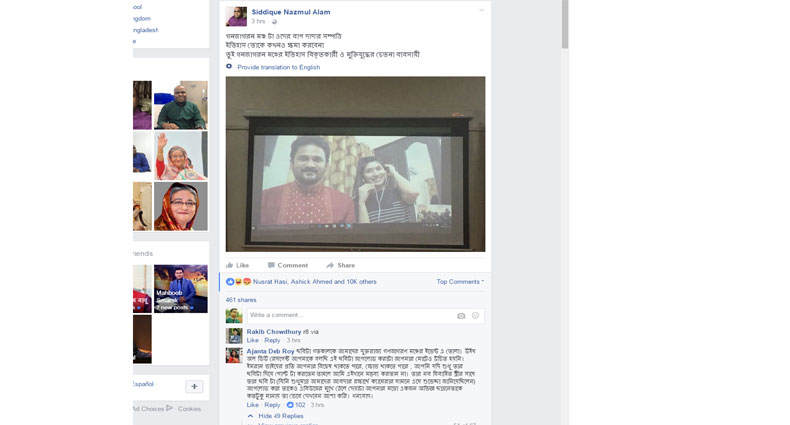Click the translation gear icon below the post
This screenshot has width=790, height=425.
(229, 67)
